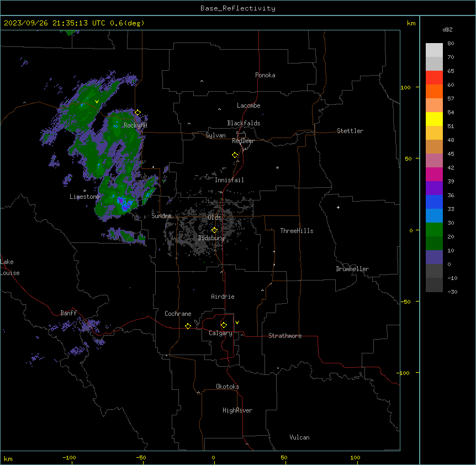Click the Okotoks label
This screenshot has height=465, width=476.
tap(228, 387)
